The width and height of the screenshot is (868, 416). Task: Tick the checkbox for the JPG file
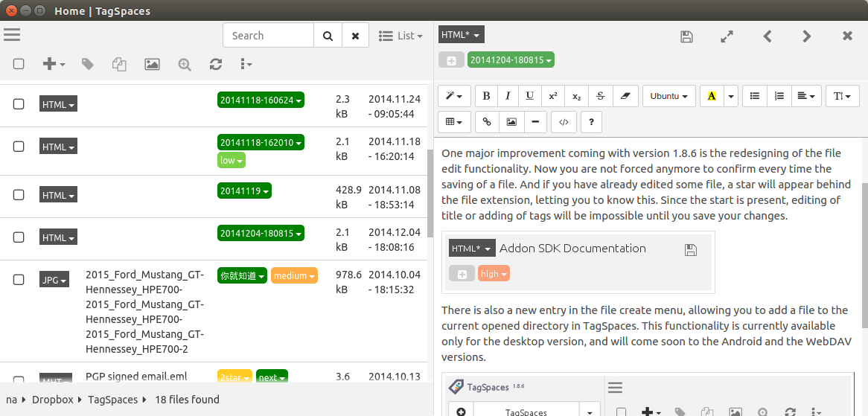[19, 280]
